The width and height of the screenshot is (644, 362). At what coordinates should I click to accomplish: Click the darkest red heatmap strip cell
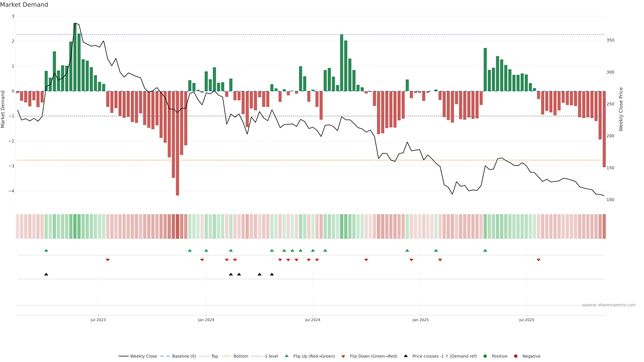pyautogui.click(x=177, y=226)
